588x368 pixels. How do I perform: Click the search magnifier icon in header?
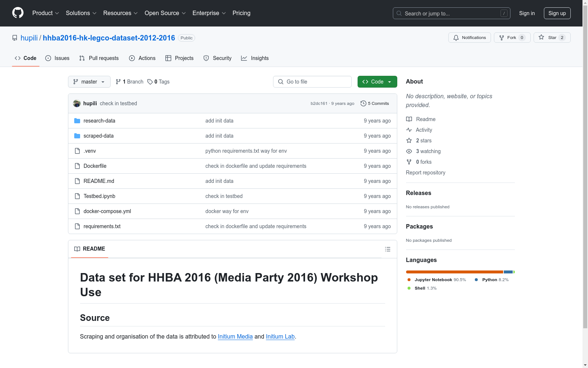pos(399,13)
